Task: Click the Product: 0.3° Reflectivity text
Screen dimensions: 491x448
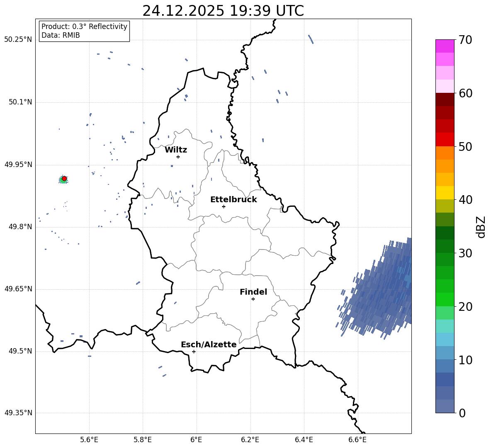Action: (x=84, y=27)
